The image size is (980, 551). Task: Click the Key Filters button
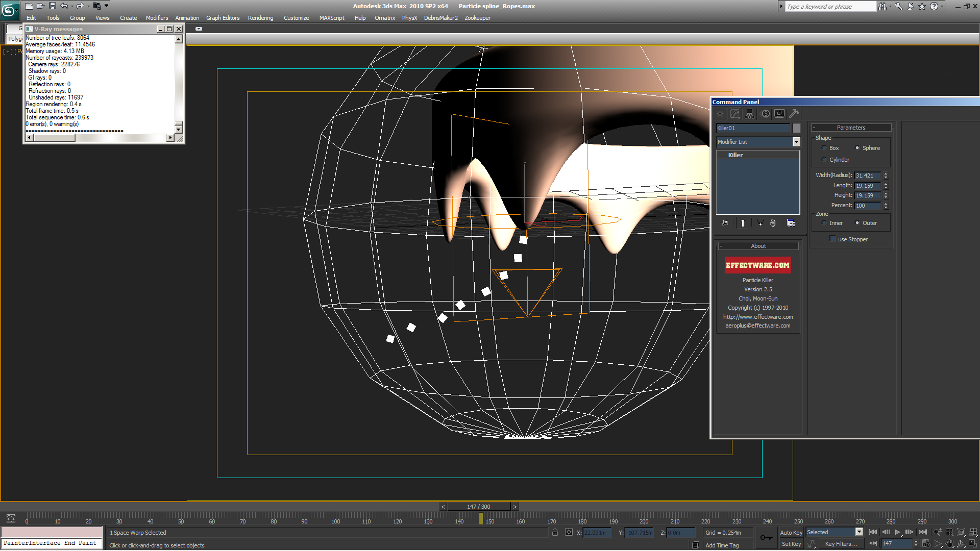coord(840,544)
